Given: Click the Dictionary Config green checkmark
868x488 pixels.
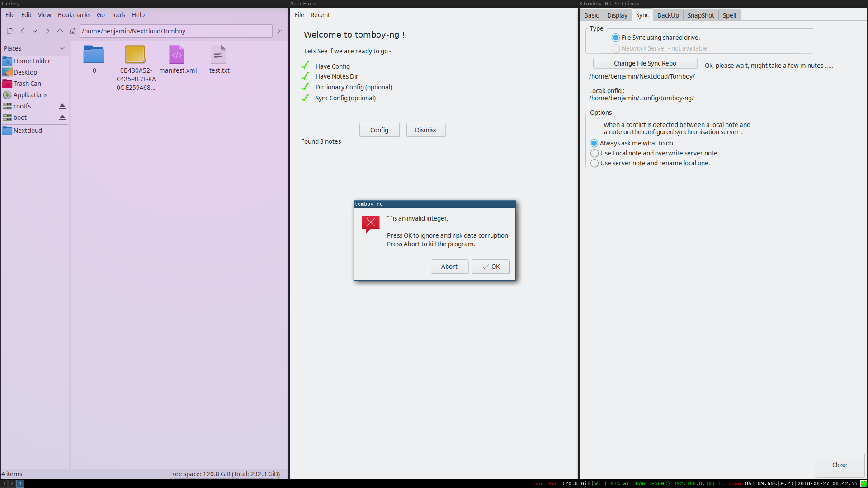Looking at the screenshot, I should click(305, 87).
